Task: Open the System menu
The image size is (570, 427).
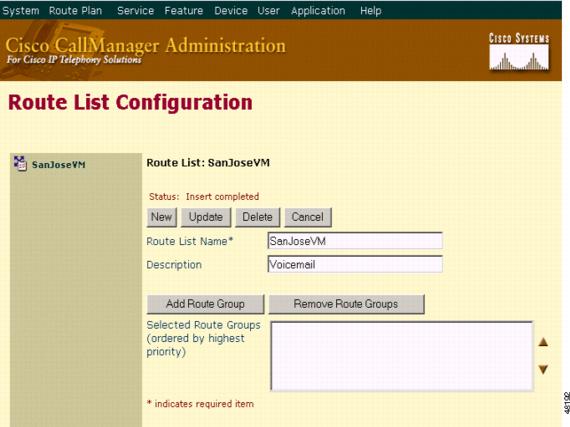Action: coord(21,11)
